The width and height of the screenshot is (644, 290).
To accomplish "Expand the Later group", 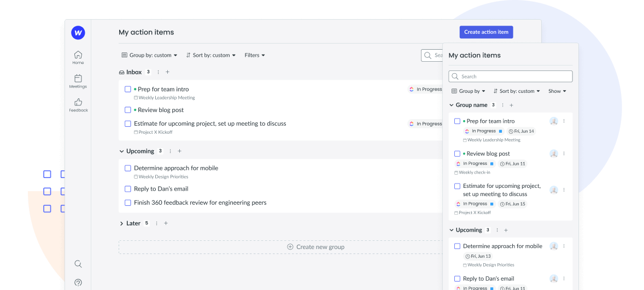I will 121,223.
